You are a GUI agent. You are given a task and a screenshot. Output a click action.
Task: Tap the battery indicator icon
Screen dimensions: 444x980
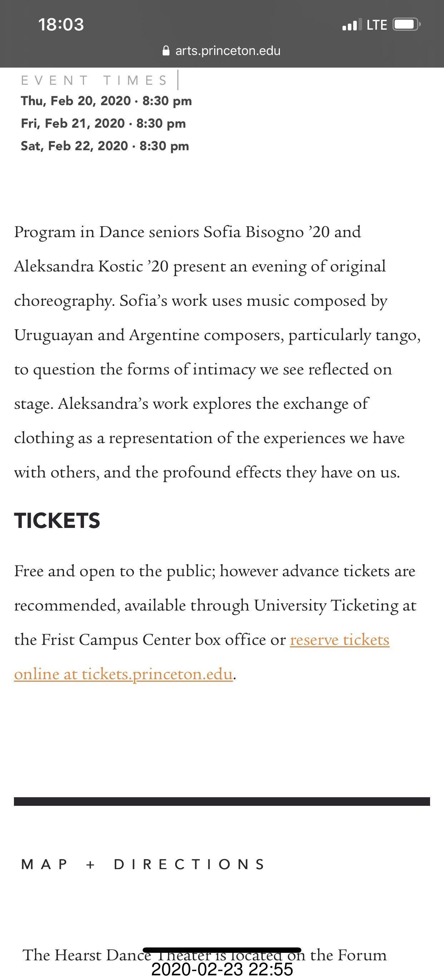tap(406, 25)
